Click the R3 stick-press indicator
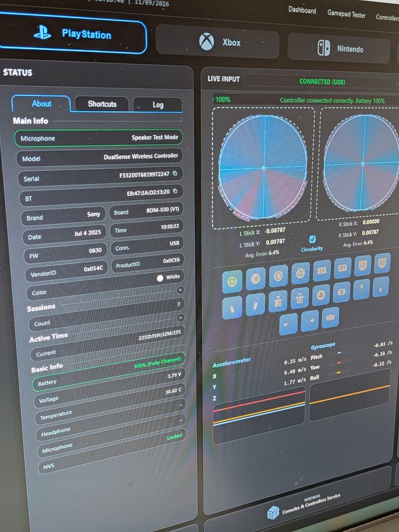The height and width of the screenshot is (532, 399). pos(300,298)
